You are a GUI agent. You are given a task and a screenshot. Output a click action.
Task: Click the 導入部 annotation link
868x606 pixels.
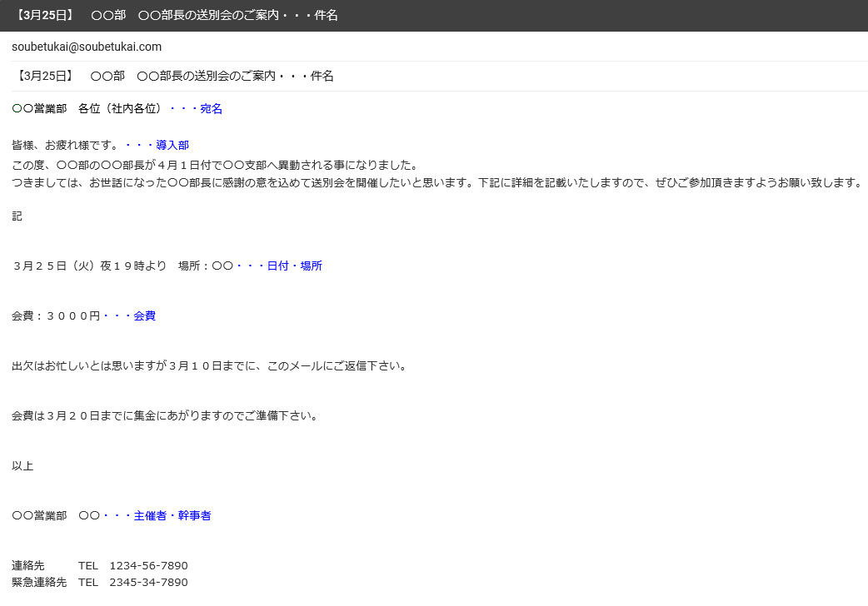click(172, 145)
